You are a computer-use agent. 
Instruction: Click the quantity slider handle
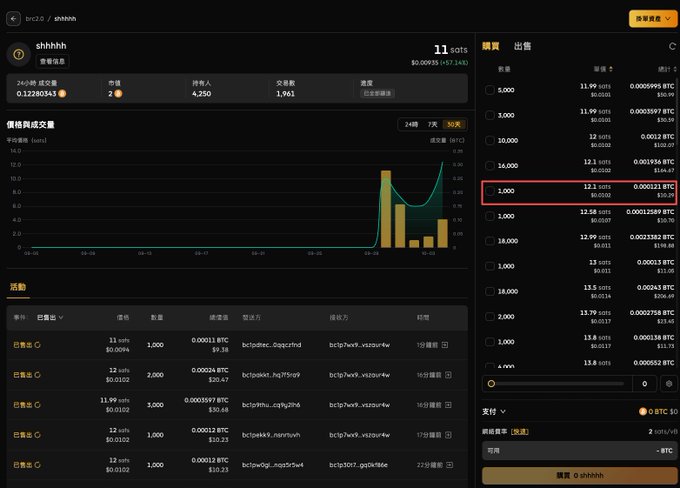point(491,384)
